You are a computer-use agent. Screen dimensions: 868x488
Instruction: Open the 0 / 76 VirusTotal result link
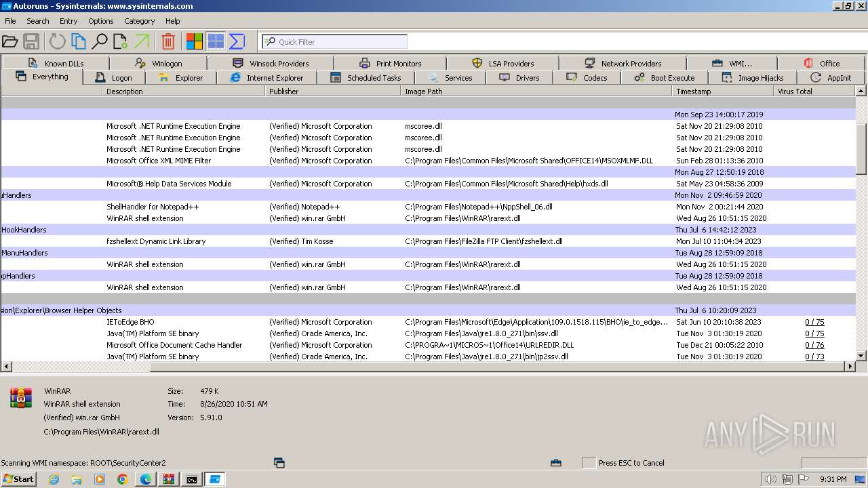pyautogui.click(x=814, y=345)
